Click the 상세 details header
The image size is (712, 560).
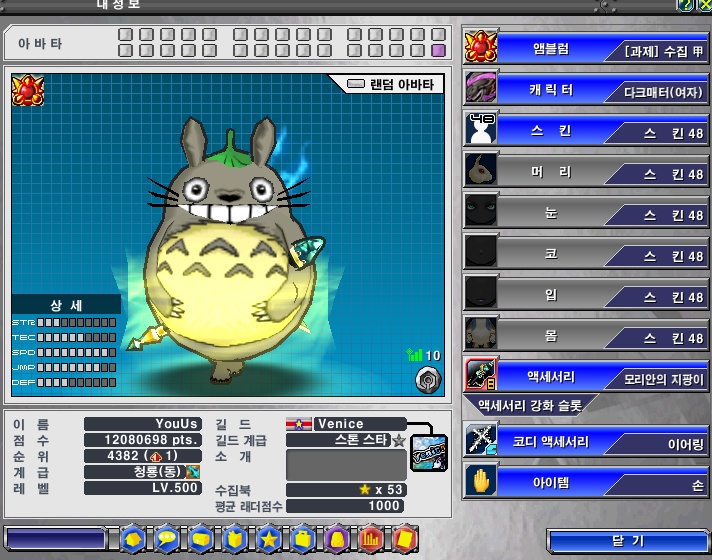(x=66, y=305)
